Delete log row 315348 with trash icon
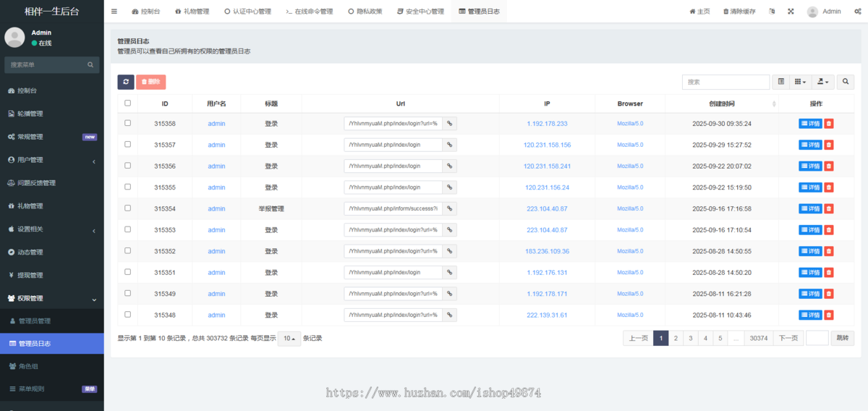Image resolution: width=868 pixels, height=411 pixels. point(829,315)
